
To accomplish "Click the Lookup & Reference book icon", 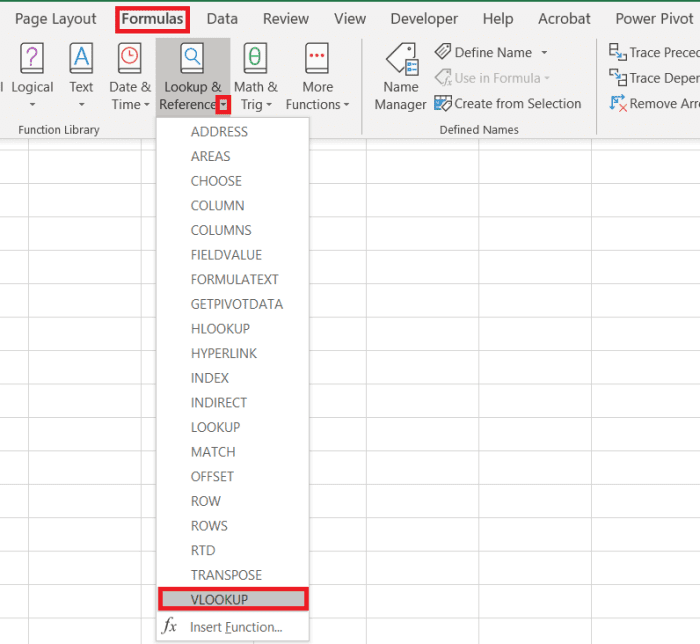I will coord(192,58).
